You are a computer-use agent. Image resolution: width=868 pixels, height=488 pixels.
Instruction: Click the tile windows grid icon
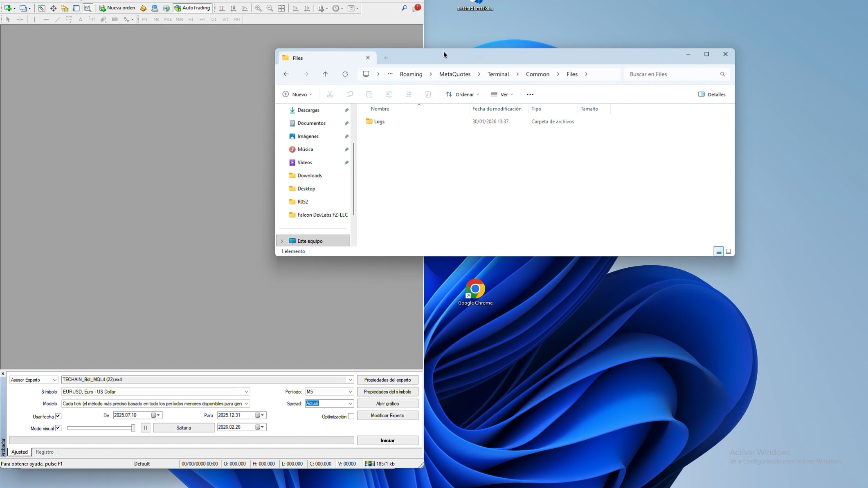tap(281, 8)
